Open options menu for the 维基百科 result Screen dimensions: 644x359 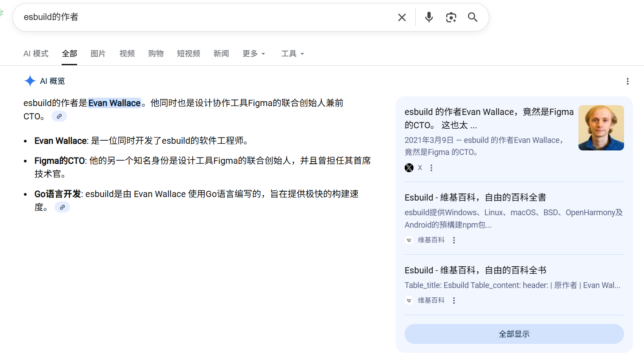coord(453,240)
